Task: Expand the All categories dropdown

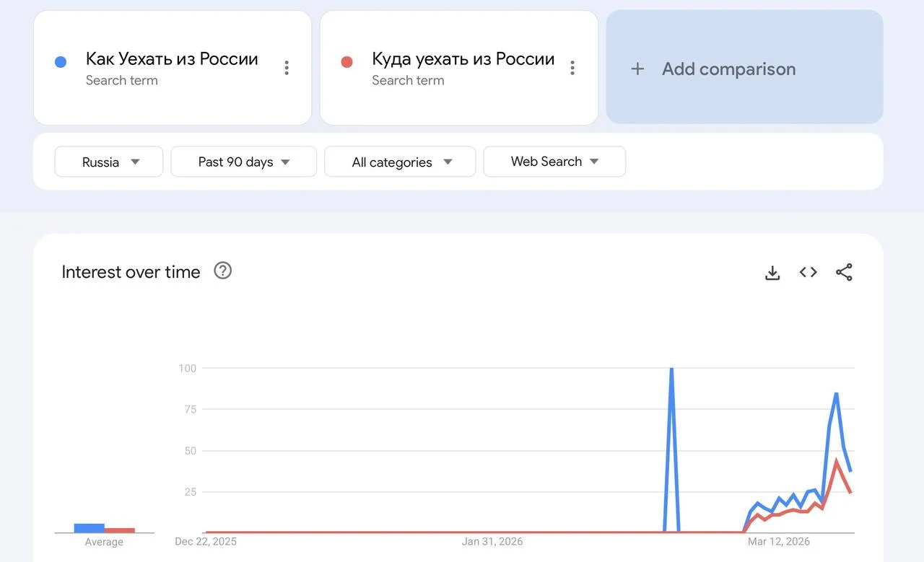Action: pos(400,162)
